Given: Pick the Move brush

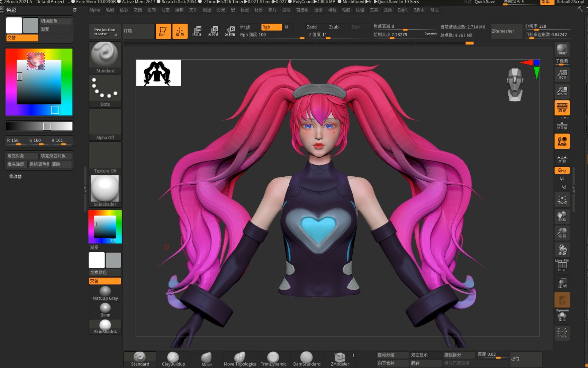Looking at the screenshot, I should [x=207, y=359].
